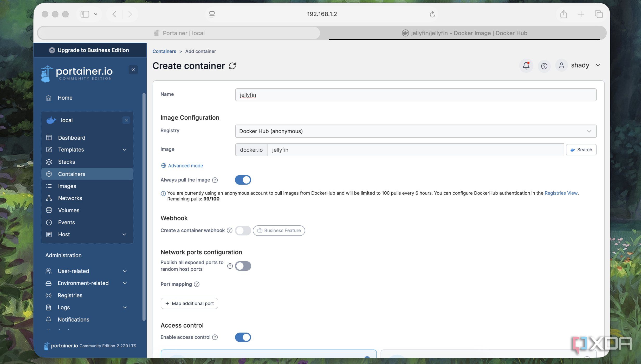Viewport: 641px width, 364px height.
Task: Expand the Templates menu in sidebar
Action: point(87,149)
